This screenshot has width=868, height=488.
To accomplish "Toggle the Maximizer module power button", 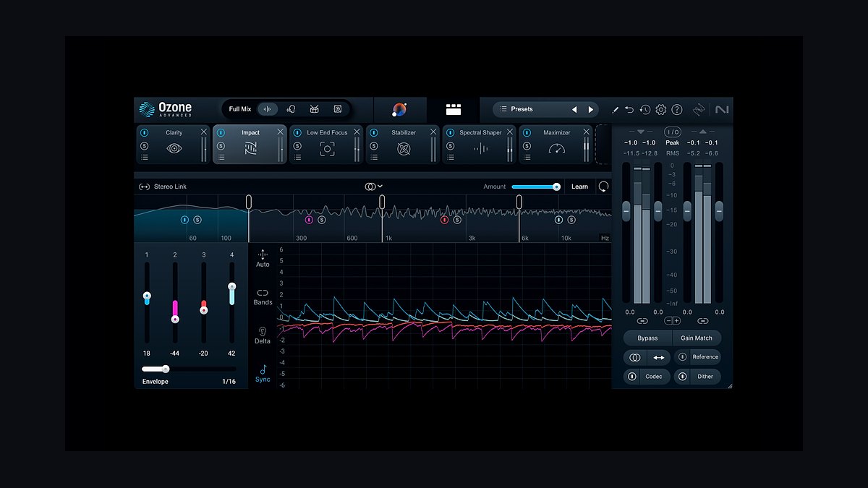I will pyautogui.click(x=527, y=133).
